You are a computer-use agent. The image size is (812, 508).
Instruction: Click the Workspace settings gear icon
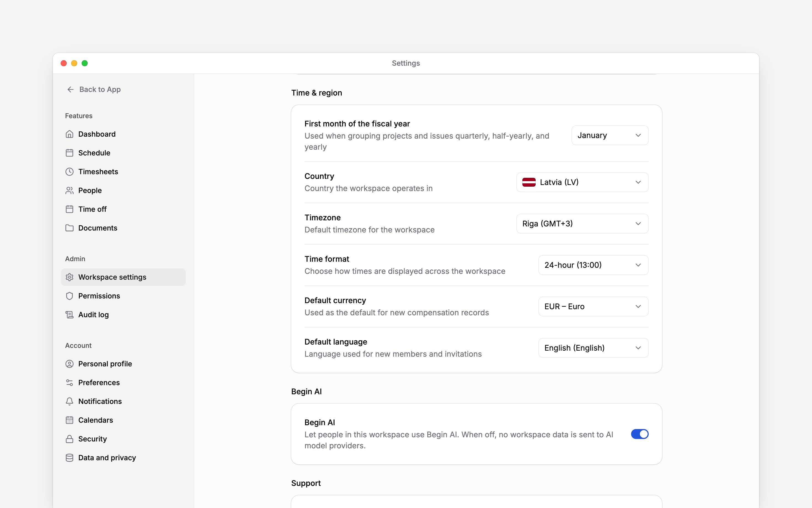coord(70,277)
